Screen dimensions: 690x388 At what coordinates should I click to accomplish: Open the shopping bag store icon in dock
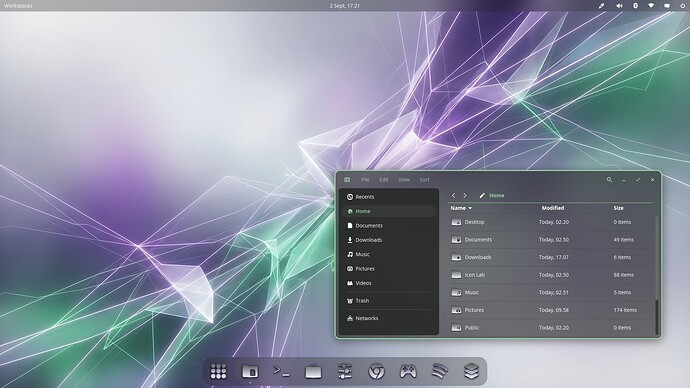[x=313, y=372]
